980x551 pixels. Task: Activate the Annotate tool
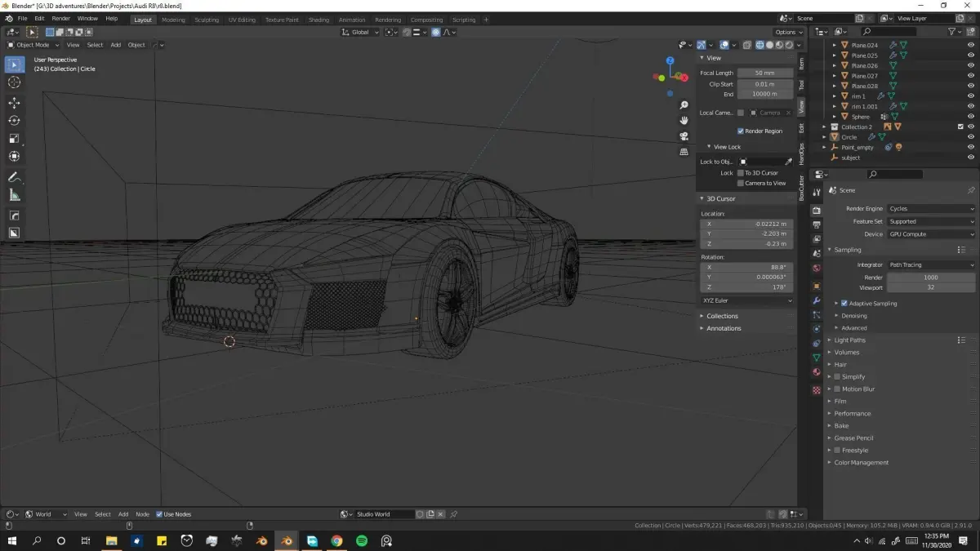15,177
